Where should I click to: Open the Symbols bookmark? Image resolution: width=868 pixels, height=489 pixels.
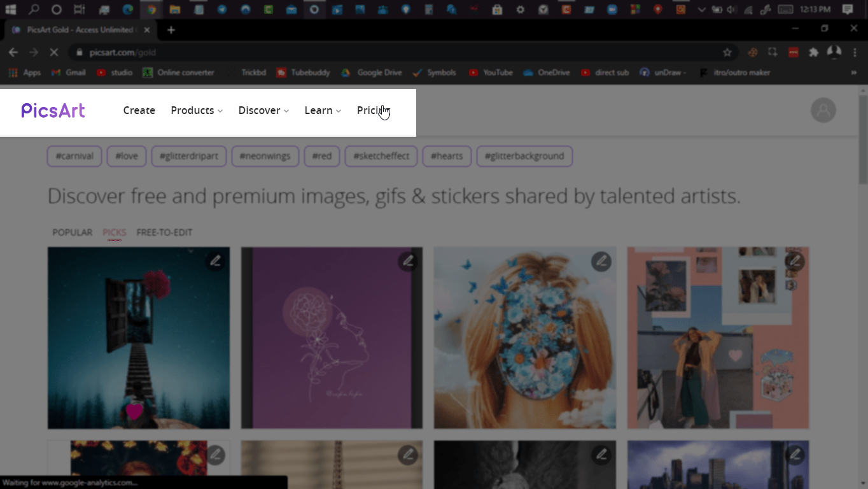pyautogui.click(x=435, y=73)
